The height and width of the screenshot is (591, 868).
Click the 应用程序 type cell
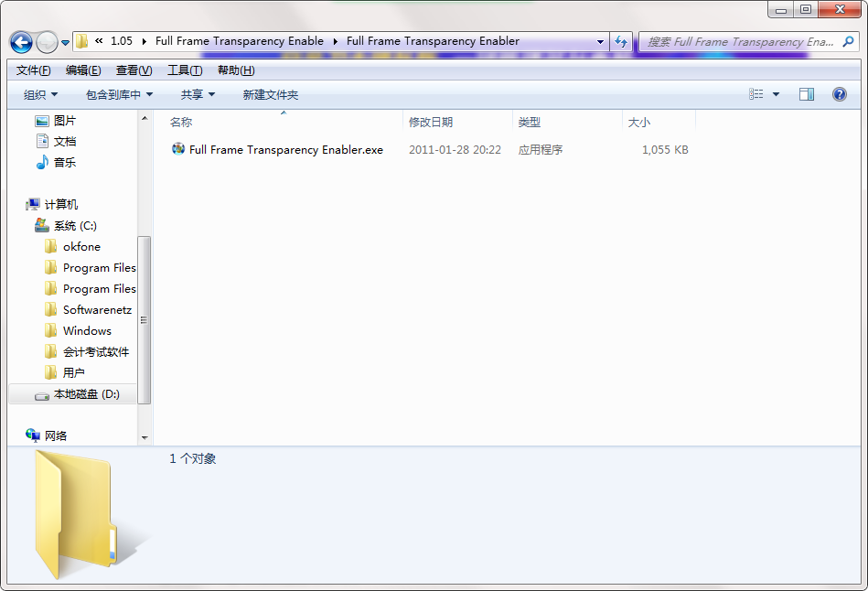point(541,149)
